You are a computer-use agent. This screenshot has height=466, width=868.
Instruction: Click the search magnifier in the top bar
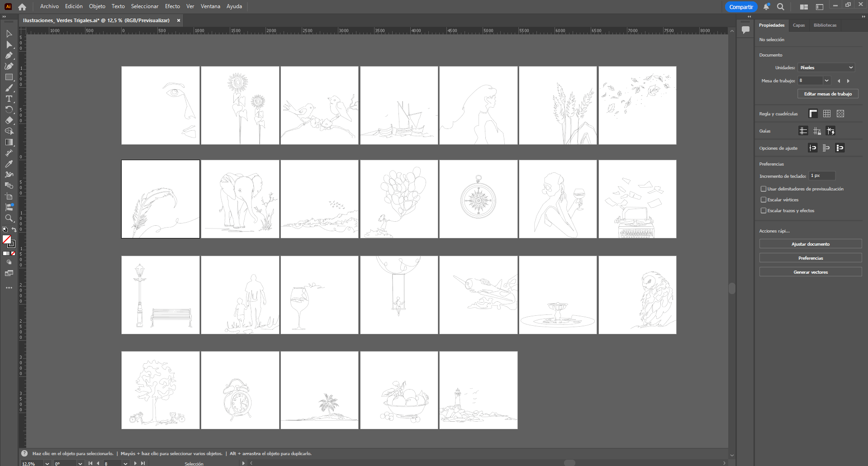tap(781, 7)
